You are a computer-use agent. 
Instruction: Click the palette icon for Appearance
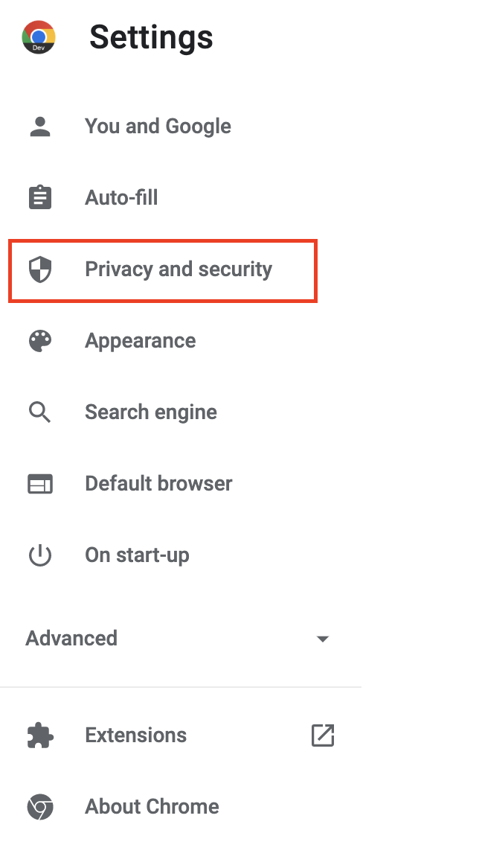(40, 340)
